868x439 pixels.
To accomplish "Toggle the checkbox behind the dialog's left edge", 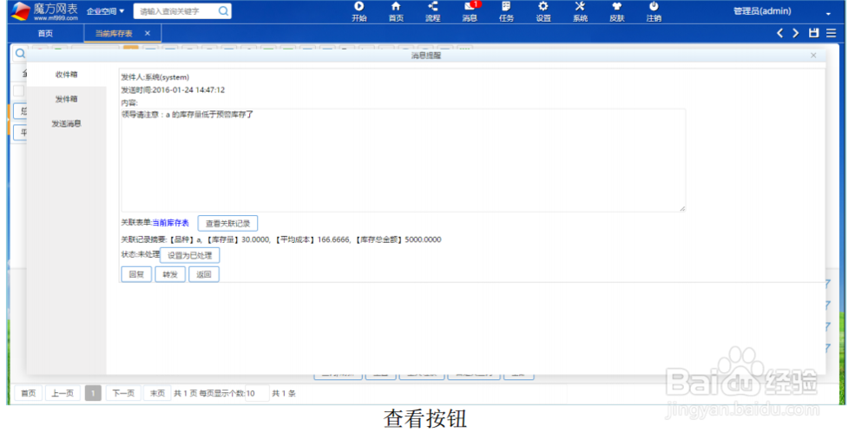I will pyautogui.click(x=19, y=91).
